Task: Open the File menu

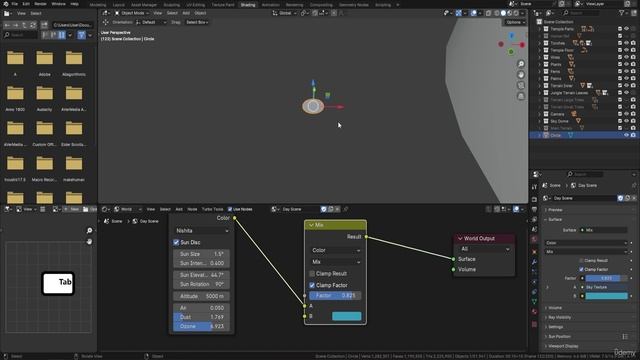Action: (x=15, y=4)
